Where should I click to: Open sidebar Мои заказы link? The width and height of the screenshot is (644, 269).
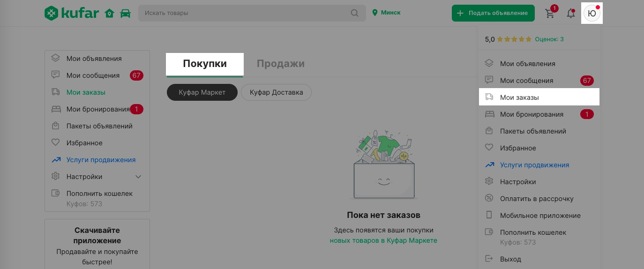click(x=86, y=92)
